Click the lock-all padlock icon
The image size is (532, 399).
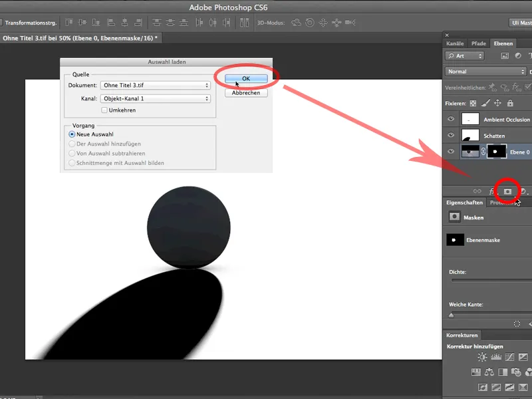point(511,103)
